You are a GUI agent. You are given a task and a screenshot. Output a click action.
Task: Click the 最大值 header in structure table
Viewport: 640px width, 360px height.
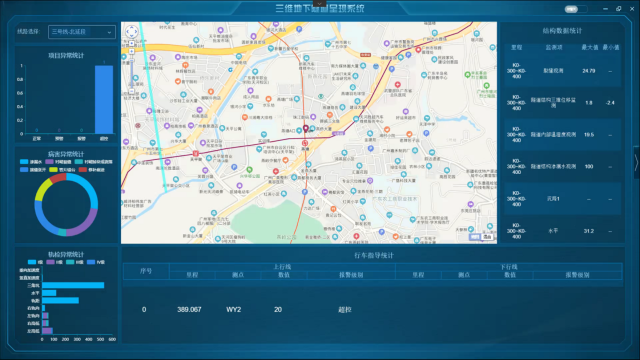pos(590,47)
